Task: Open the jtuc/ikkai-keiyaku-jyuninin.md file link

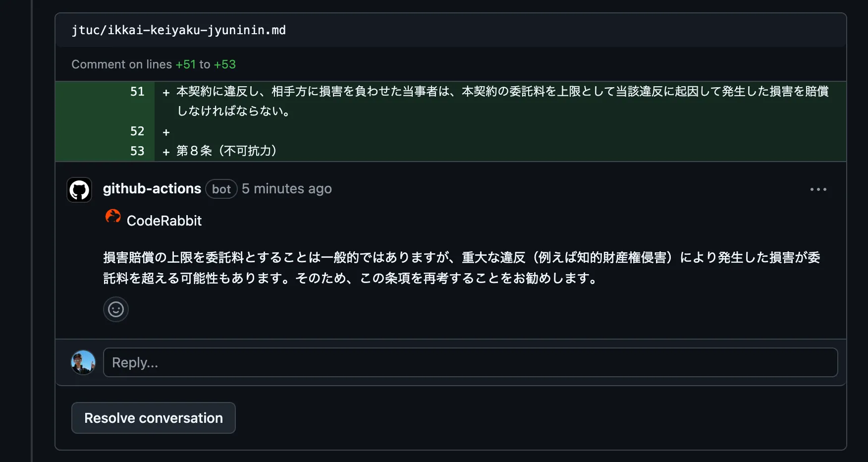Action: coord(178,30)
